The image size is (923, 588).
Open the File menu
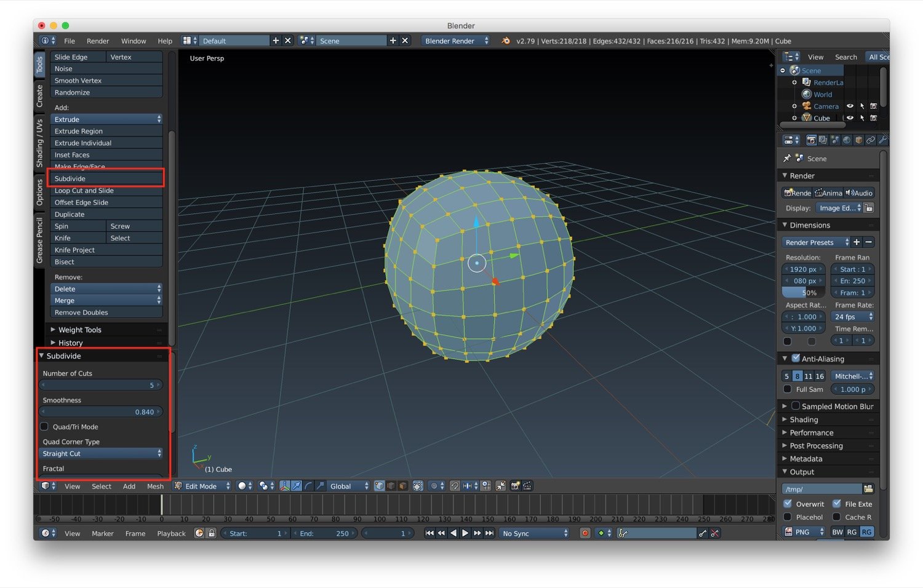[x=70, y=41]
